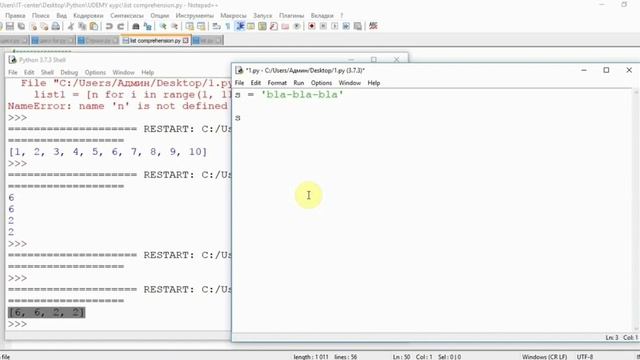Open File menu in 1.py editor
640x360 pixels.
tap(240, 83)
